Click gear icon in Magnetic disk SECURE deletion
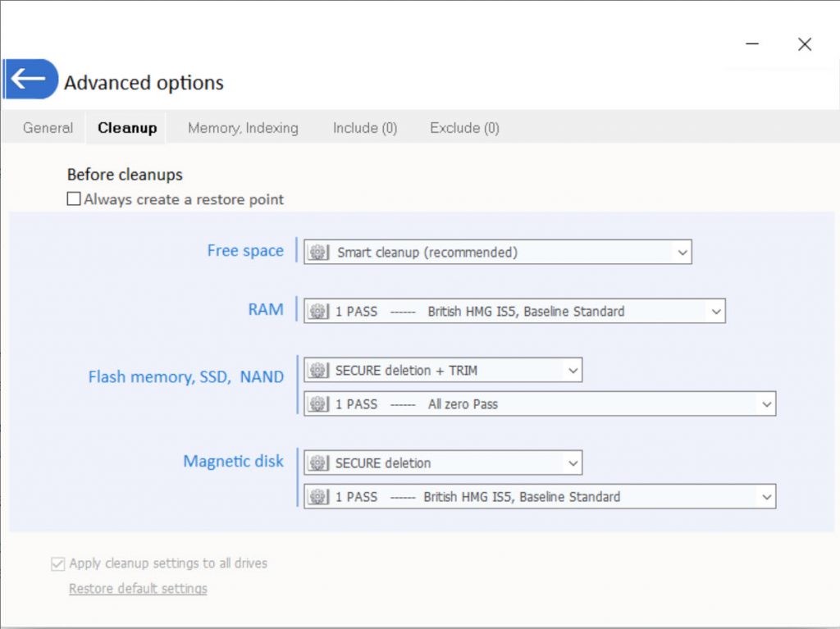840x629 pixels. click(x=318, y=463)
